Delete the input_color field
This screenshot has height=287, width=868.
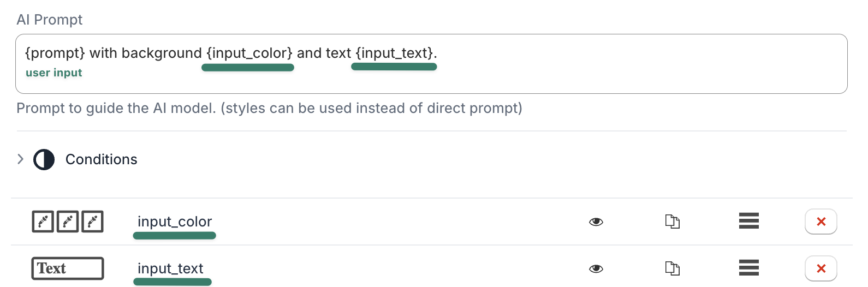click(x=821, y=222)
